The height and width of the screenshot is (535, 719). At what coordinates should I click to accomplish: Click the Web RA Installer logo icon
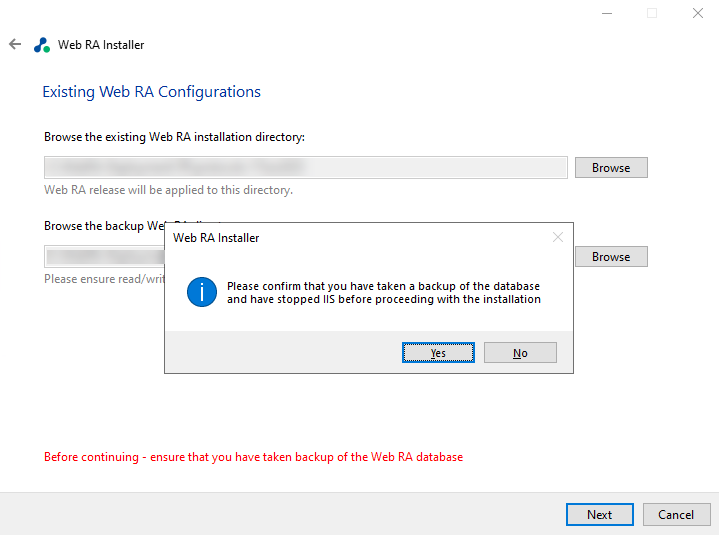[41, 45]
